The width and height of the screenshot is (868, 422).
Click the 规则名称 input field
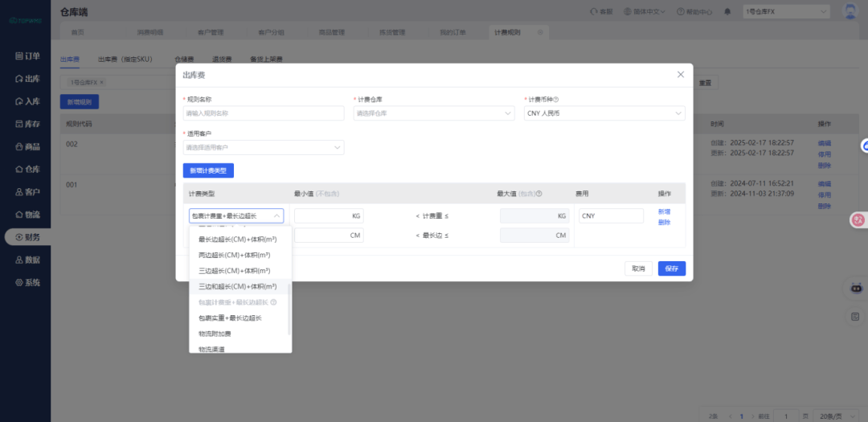click(x=264, y=113)
